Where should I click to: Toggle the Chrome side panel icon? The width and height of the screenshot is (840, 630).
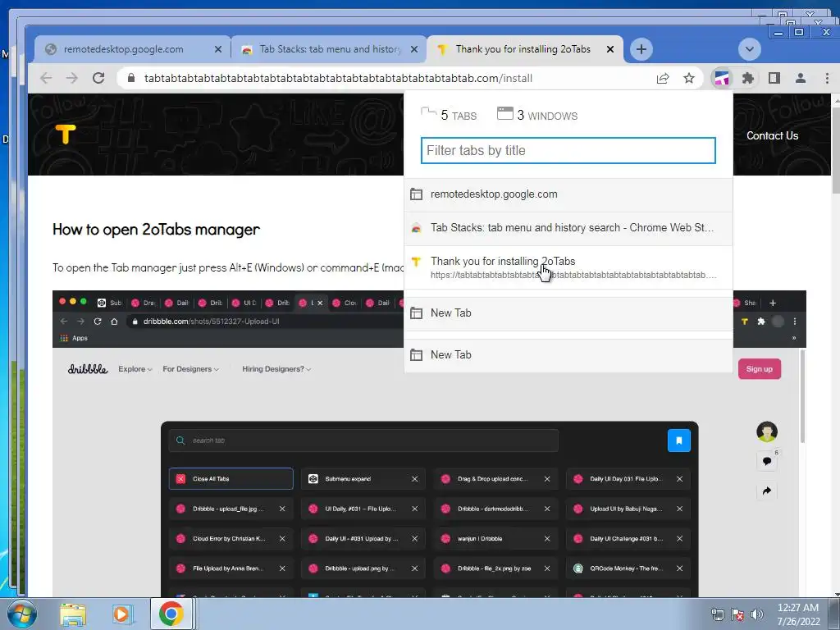click(x=774, y=78)
